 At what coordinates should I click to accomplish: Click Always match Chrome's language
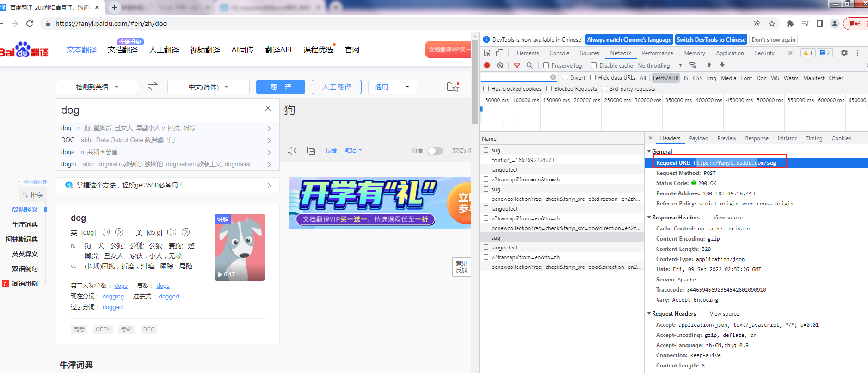(629, 40)
